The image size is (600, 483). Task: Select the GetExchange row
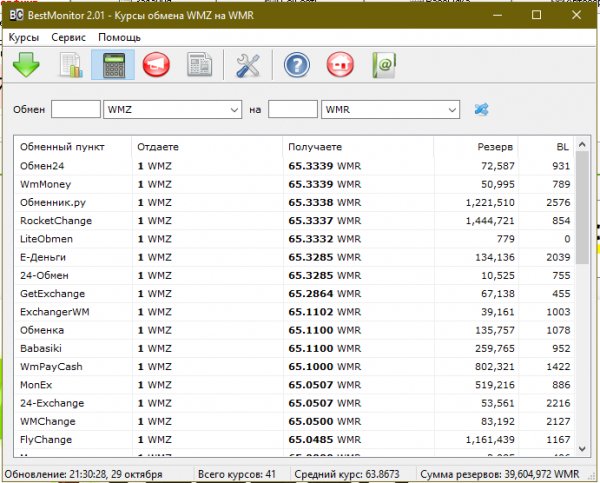295,294
